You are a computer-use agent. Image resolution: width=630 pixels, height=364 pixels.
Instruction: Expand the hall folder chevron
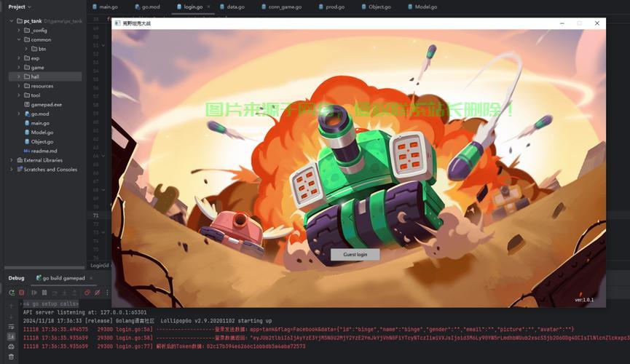(18, 76)
